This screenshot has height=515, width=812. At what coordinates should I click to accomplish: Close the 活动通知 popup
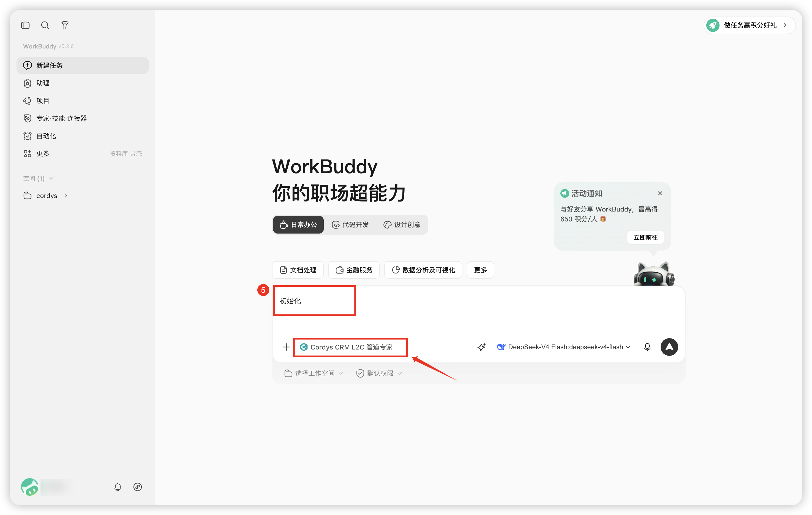660,193
